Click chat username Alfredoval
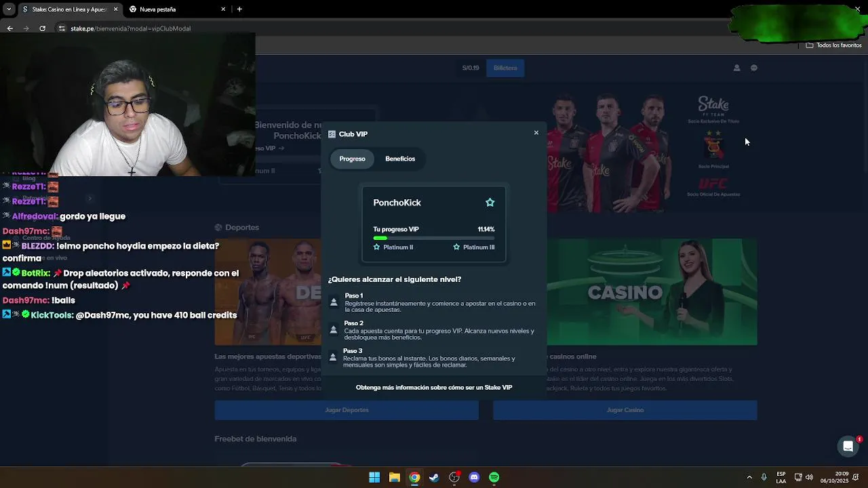868x488 pixels. point(35,216)
